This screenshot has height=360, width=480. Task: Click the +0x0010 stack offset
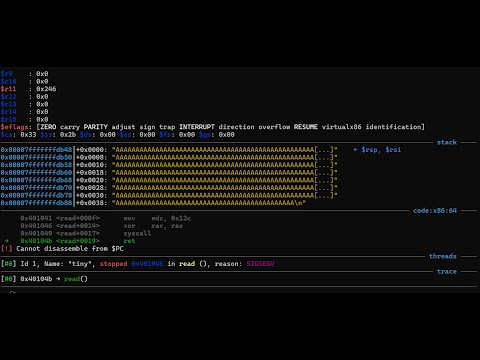coord(90,165)
